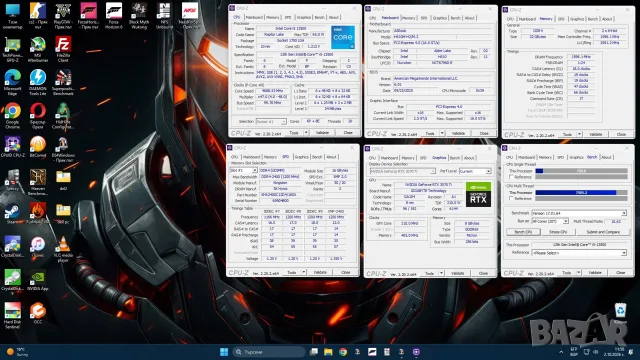
Task: Launch BitComet from the desktop
Action: tap(38, 147)
